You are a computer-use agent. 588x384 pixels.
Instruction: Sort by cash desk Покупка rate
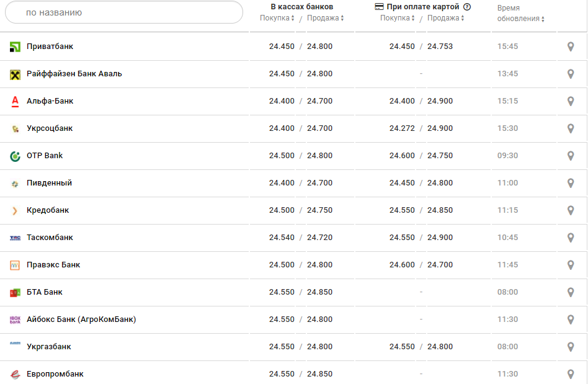pos(277,18)
